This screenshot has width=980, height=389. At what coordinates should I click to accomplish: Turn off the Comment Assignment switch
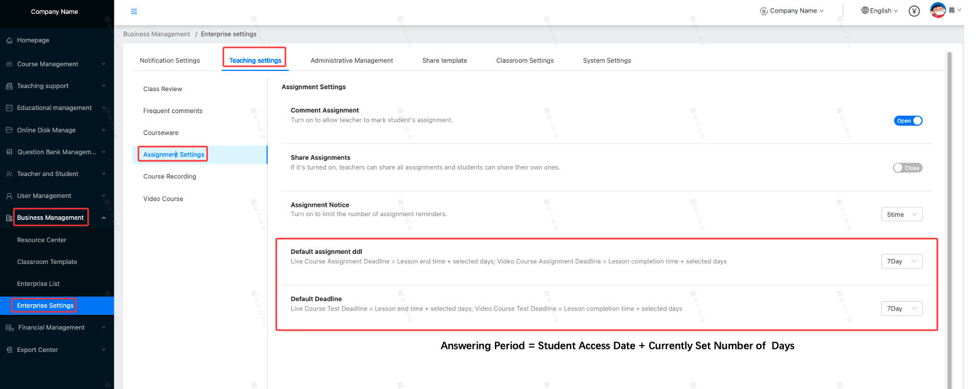tap(908, 121)
